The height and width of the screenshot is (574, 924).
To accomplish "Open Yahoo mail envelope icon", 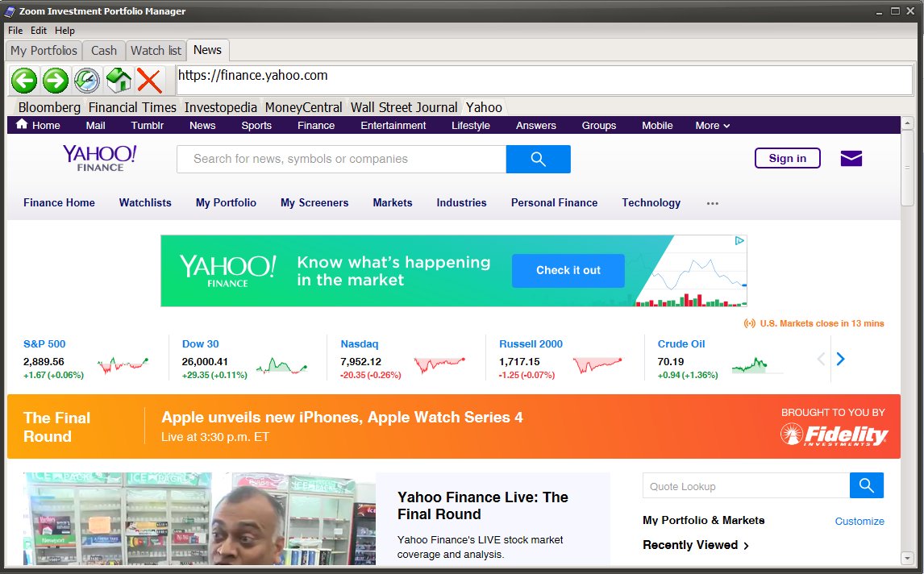I will [851, 158].
